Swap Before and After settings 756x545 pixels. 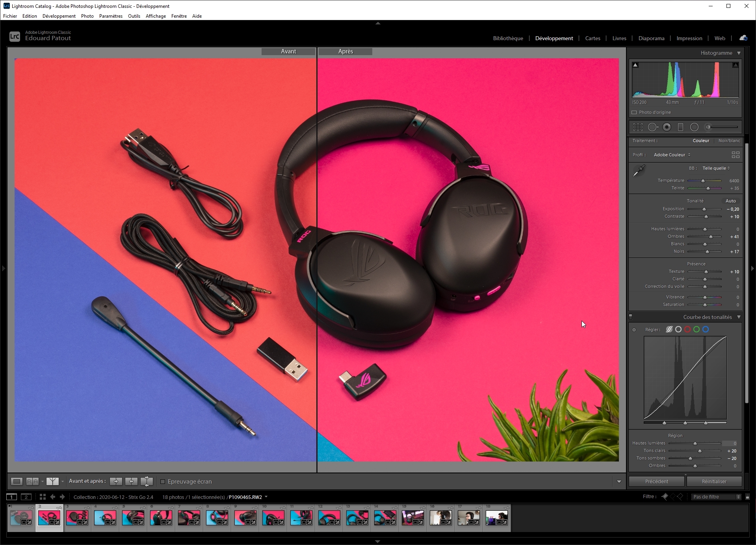pyautogui.click(x=147, y=481)
